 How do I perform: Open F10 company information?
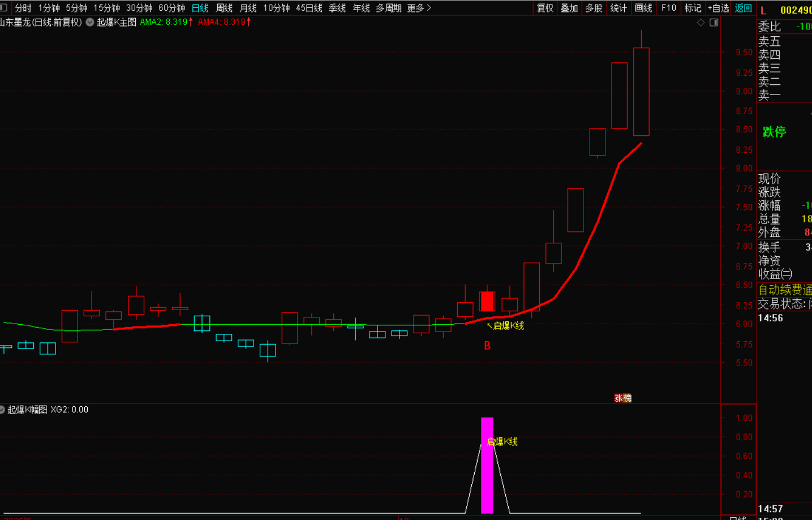(x=668, y=8)
